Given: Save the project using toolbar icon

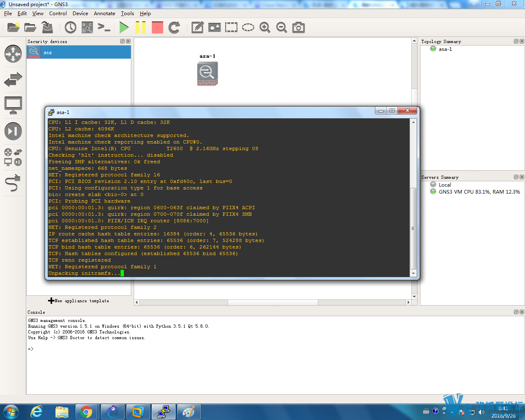Looking at the screenshot, I should point(47,27).
